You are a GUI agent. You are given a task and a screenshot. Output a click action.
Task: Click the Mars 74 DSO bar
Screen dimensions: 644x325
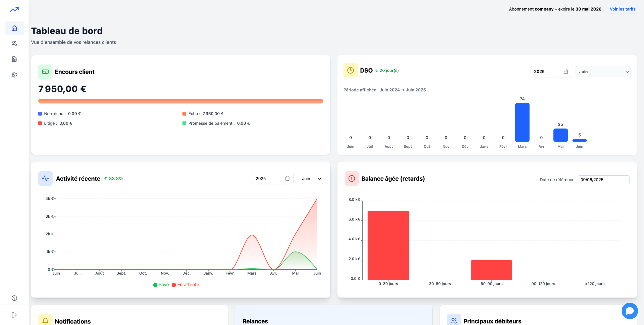pos(522,122)
